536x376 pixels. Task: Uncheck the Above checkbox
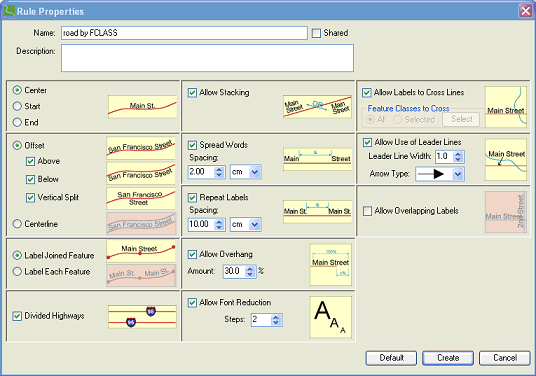(30, 161)
